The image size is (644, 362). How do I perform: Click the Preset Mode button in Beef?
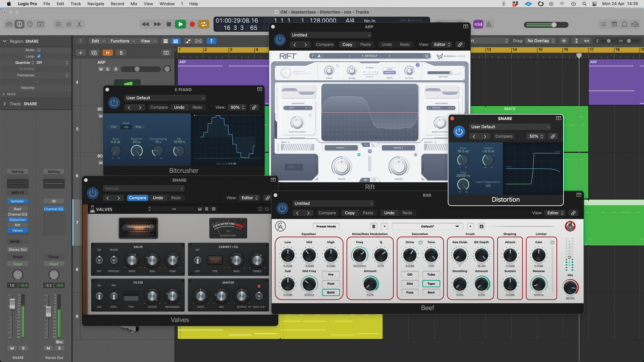click(326, 226)
